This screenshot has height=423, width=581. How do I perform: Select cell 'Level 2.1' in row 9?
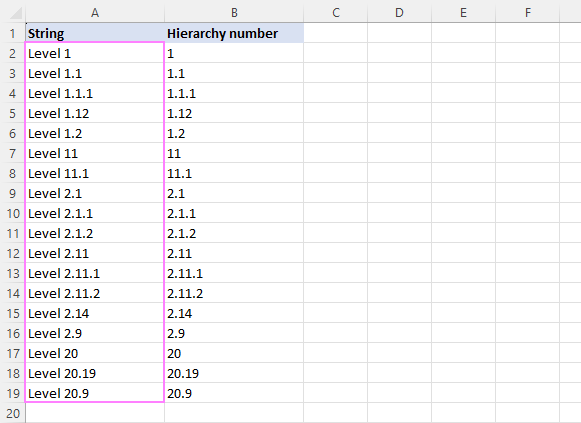coord(95,193)
